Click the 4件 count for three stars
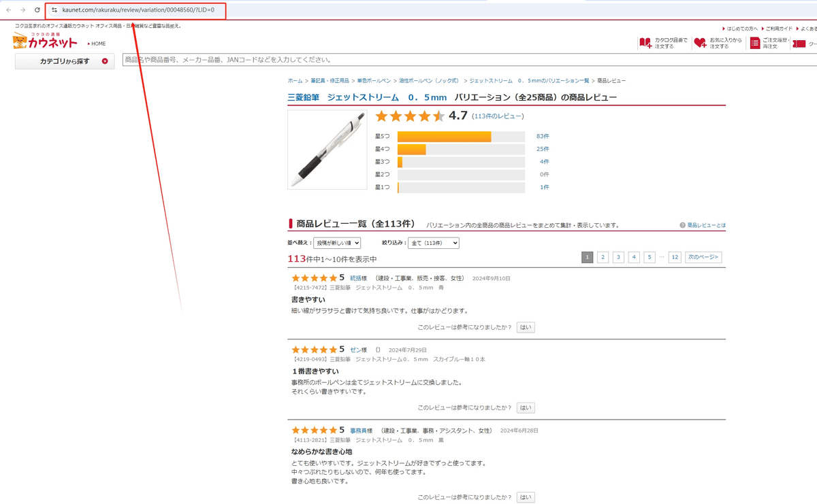The height and width of the screenshot is (504, 817). [544, 162]
